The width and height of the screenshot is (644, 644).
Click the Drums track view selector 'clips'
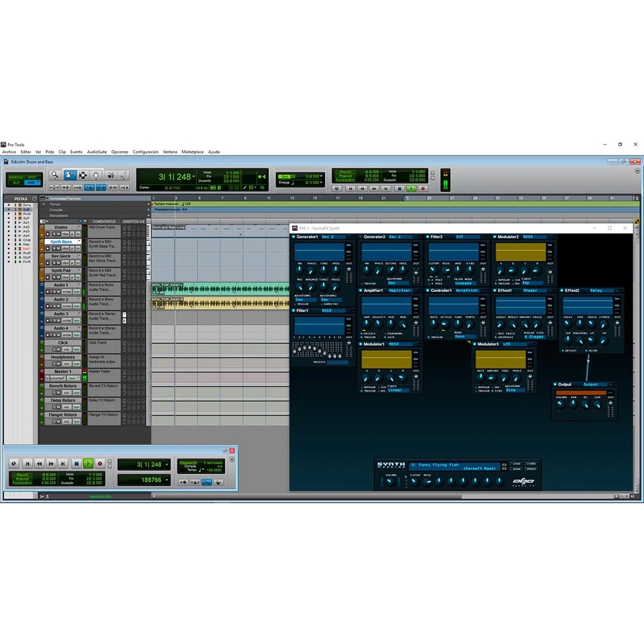(x=65, y=234)
